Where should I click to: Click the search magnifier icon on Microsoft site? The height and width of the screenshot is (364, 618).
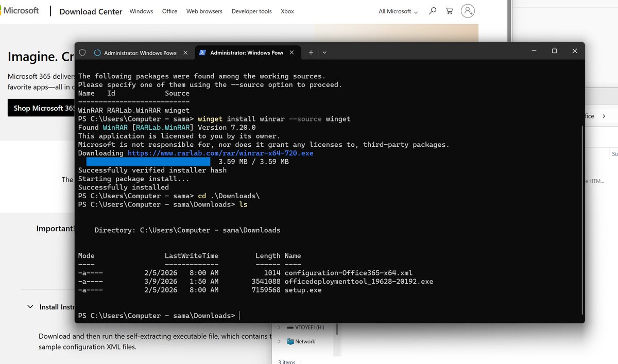tap(433, 11)
